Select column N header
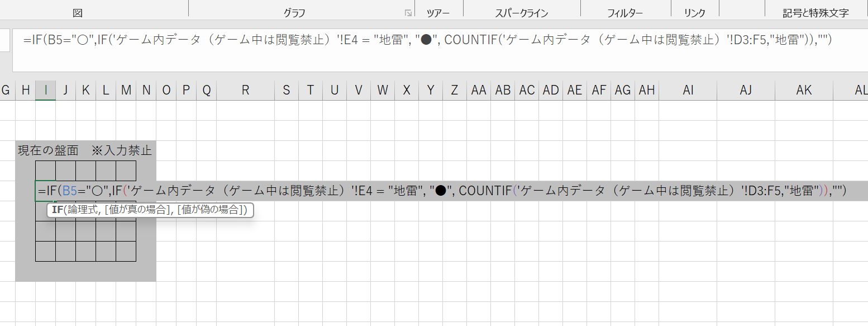This screenshot has height=326, width=868. click(x=146, y=90)
